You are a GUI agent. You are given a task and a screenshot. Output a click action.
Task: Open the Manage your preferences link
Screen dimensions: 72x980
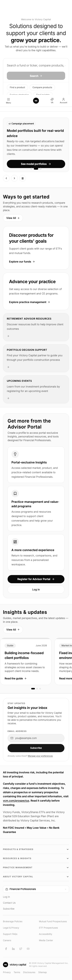40,756
